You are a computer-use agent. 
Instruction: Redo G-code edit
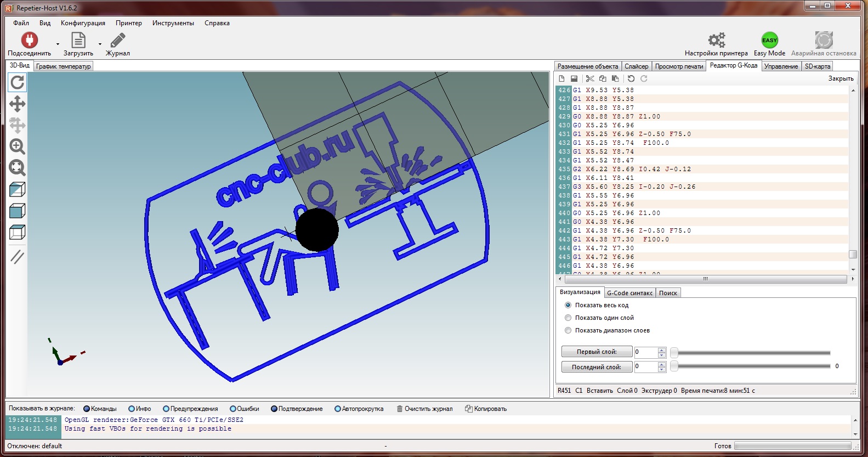pos(644,79)
